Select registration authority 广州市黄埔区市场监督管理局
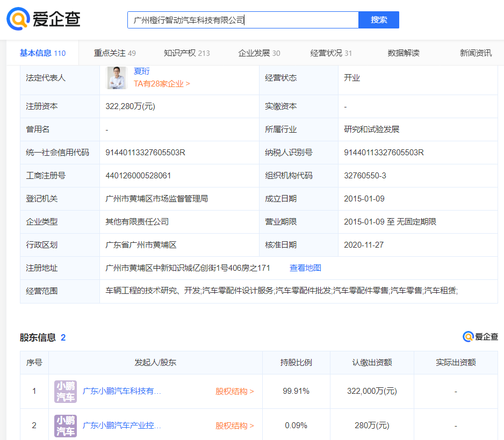 click(x=156, y=199)
